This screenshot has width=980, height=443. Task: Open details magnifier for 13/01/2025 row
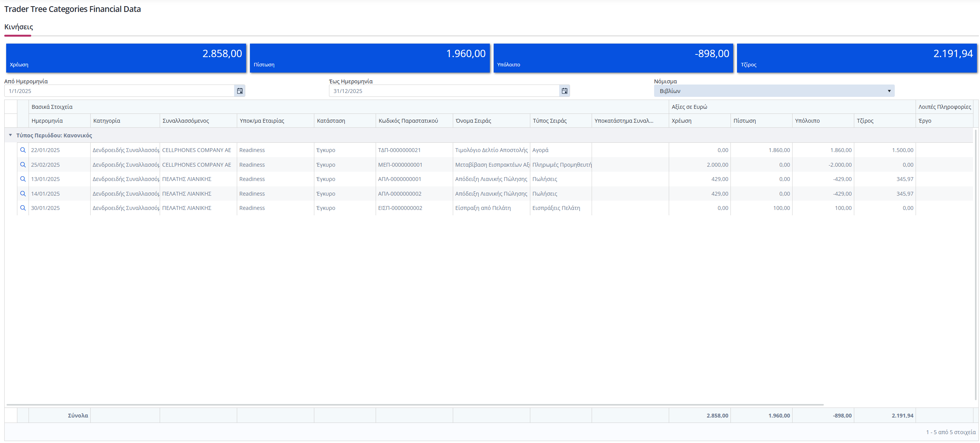(x=23, y=179)
